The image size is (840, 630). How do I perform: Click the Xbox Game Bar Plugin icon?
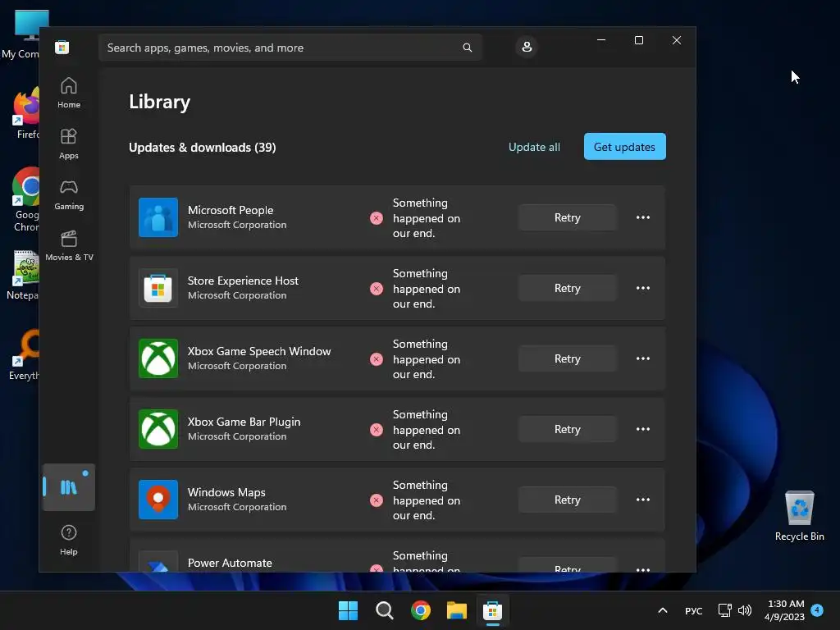pyautogui.click(x=158, y=429)
